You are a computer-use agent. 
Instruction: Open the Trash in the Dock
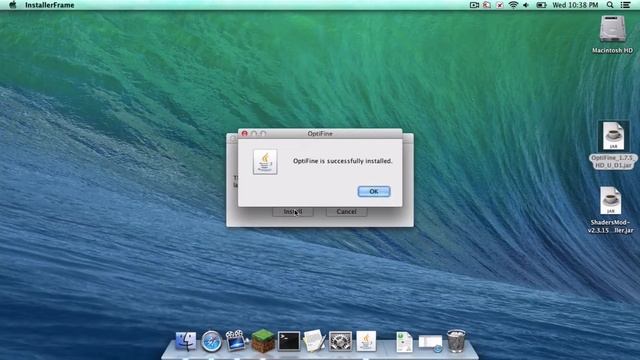(x=456, y=341)
